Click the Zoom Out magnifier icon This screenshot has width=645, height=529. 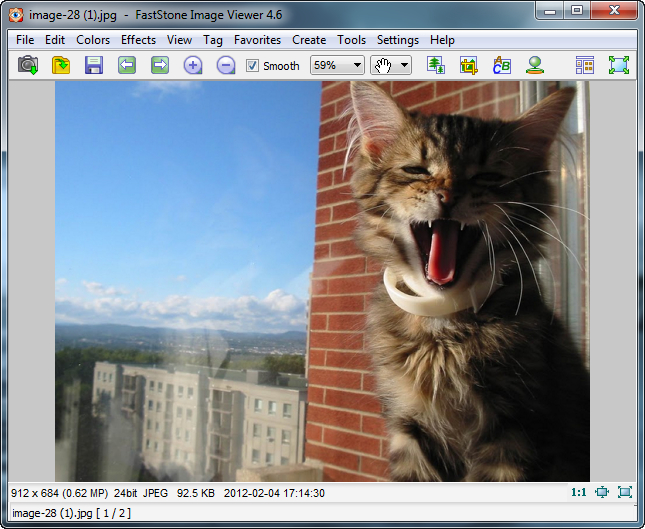point(226,65)
